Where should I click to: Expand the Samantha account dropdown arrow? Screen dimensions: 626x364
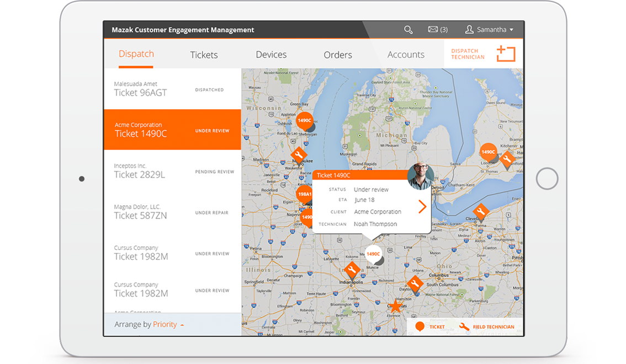[x=511, y=30]
